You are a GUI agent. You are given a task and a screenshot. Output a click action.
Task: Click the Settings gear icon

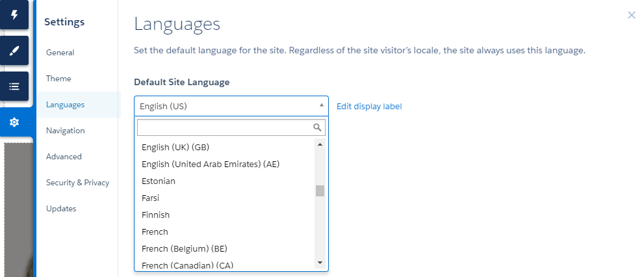click(x=14, y=122)
